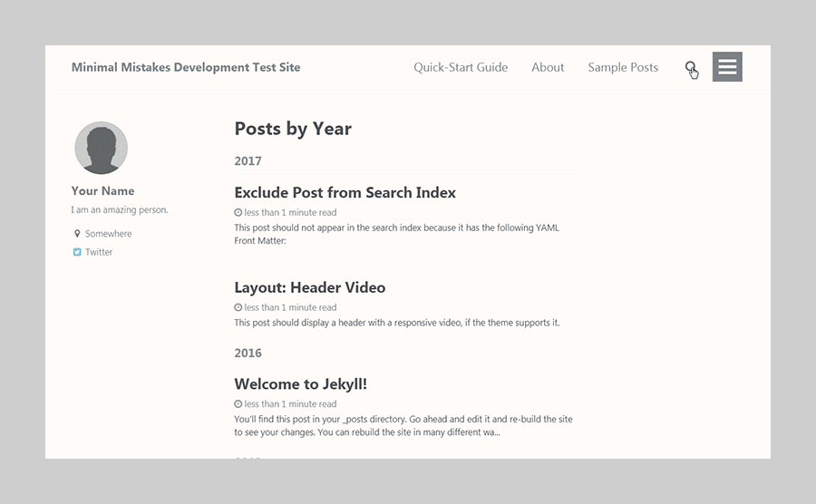Click the Twitter bird icon in sidebar
Image resolution: width=816 pixels, height=504 pixels.
point(77,252)
